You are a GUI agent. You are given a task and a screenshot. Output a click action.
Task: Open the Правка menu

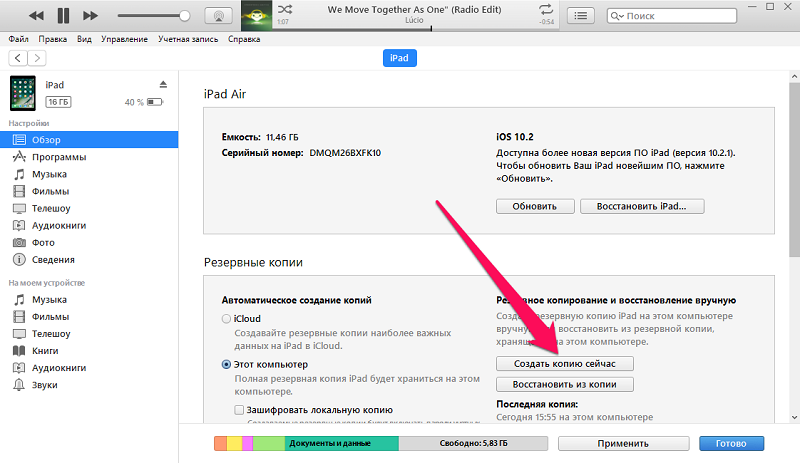[52, 39]
